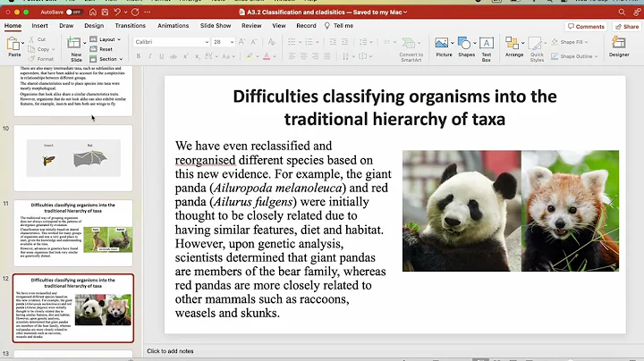Click the Copy button in the ribbon
Image resolution: width=644 pixels, height=361 pixels.
41,49
